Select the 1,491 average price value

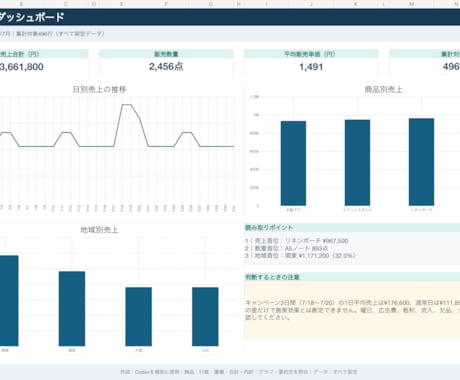coord(311,67)
